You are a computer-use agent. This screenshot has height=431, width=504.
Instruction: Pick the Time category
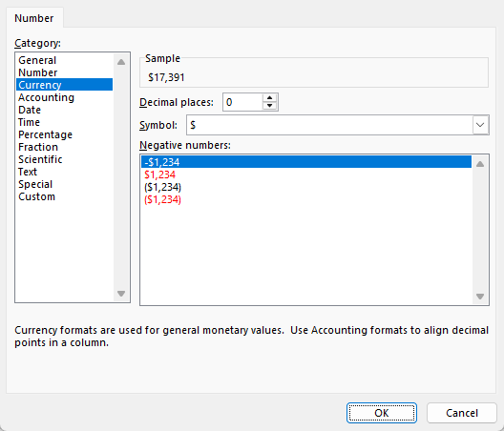tap(64, 122)
